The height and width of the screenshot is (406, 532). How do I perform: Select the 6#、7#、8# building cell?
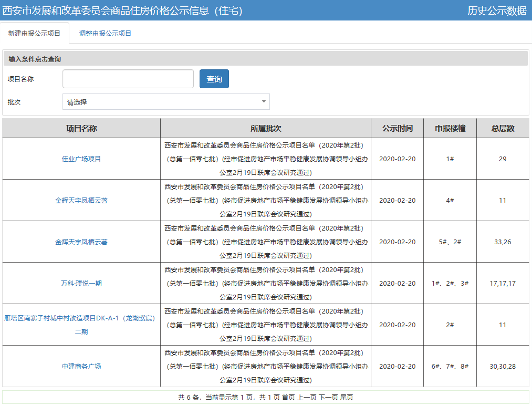pyautogui.click(x=450, y=366)
